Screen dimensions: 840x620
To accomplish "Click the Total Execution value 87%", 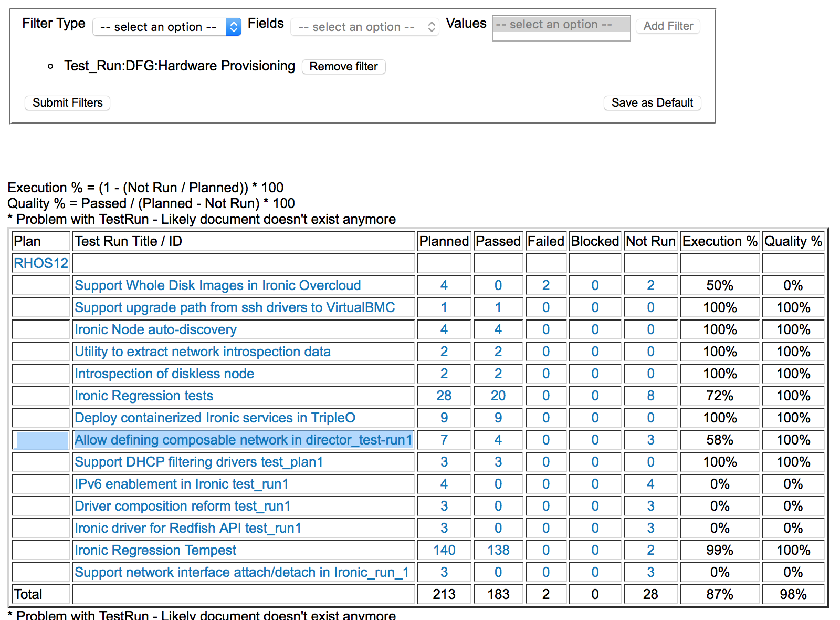I will pos(720,594).
